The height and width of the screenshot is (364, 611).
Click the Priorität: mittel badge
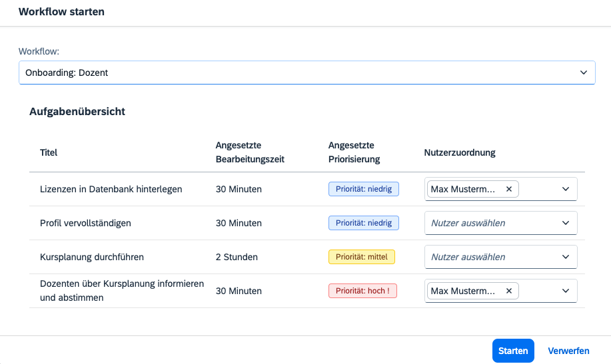point(362,257)
